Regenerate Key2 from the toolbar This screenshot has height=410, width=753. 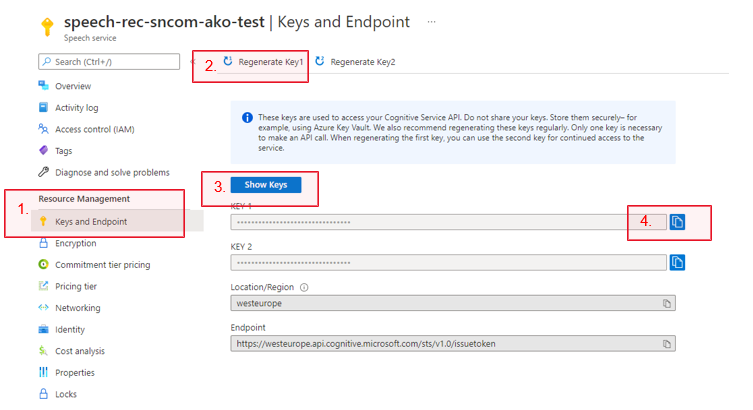click(x=355, y=62)
